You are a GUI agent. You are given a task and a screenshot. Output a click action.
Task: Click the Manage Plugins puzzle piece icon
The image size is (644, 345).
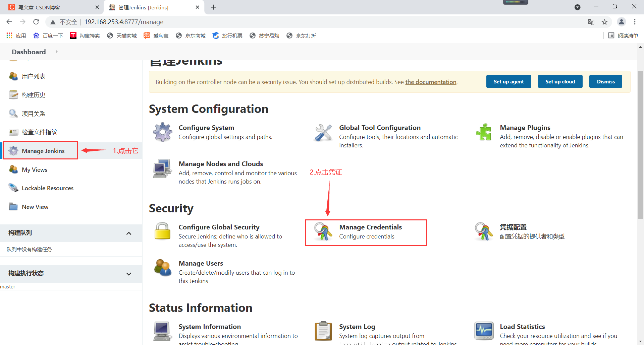(484, 132)
